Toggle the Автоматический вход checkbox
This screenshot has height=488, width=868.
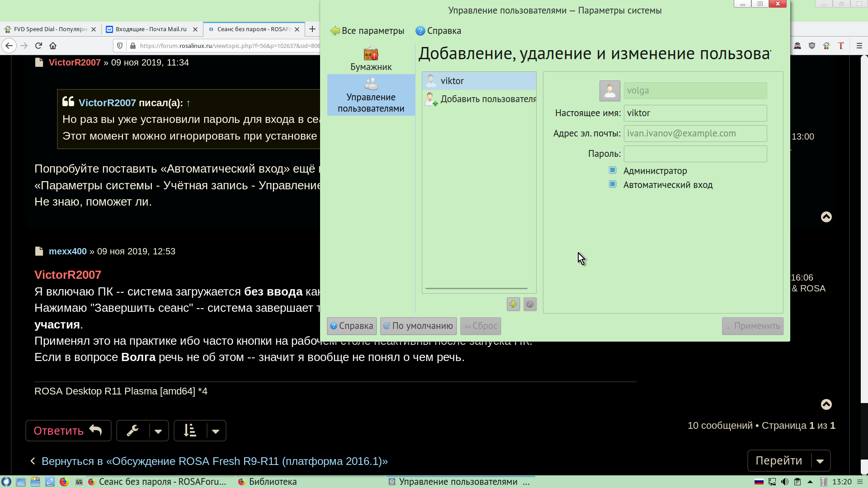coord(613,184)
